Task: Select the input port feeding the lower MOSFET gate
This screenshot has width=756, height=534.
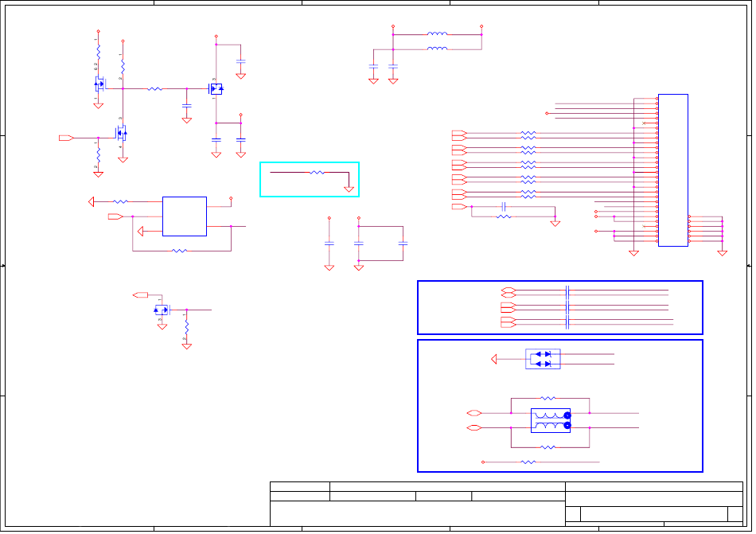Action: (x=66, y=138)
